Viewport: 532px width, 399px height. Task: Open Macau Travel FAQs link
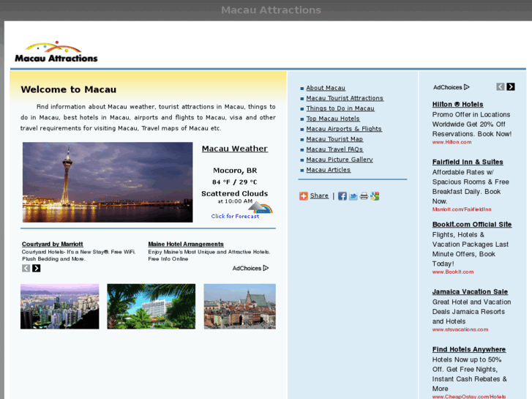click(334, 149)
